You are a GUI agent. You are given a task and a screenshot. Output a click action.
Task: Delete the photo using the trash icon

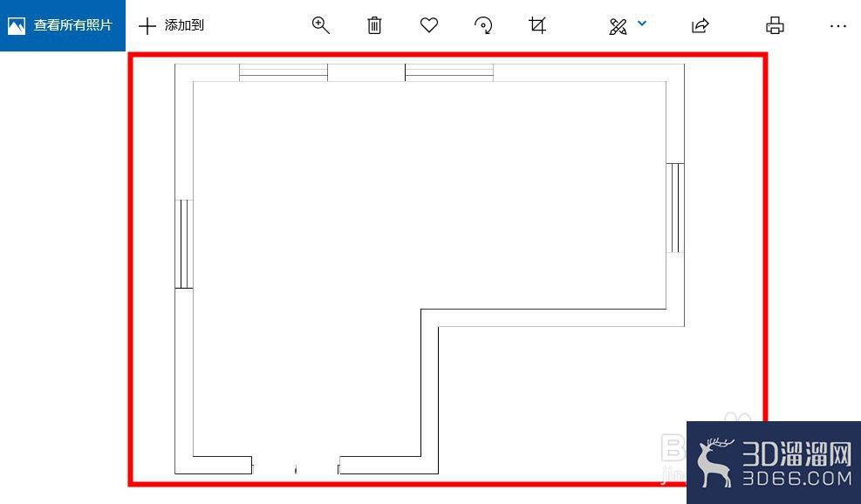tap(374, 25)
